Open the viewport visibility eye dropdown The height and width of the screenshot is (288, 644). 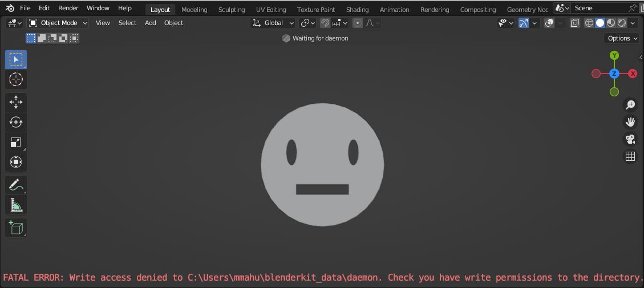505,23
